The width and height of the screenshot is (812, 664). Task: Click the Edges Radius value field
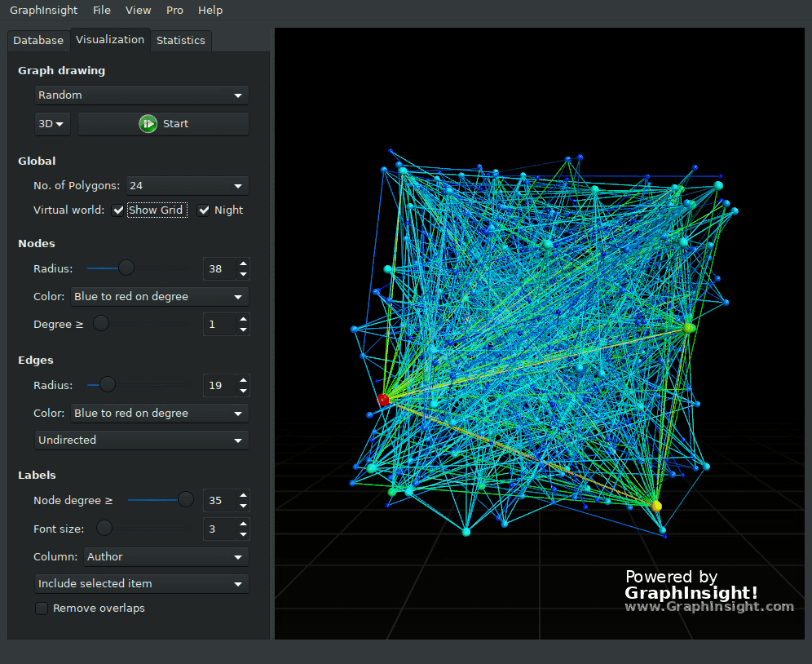(218, 386)
